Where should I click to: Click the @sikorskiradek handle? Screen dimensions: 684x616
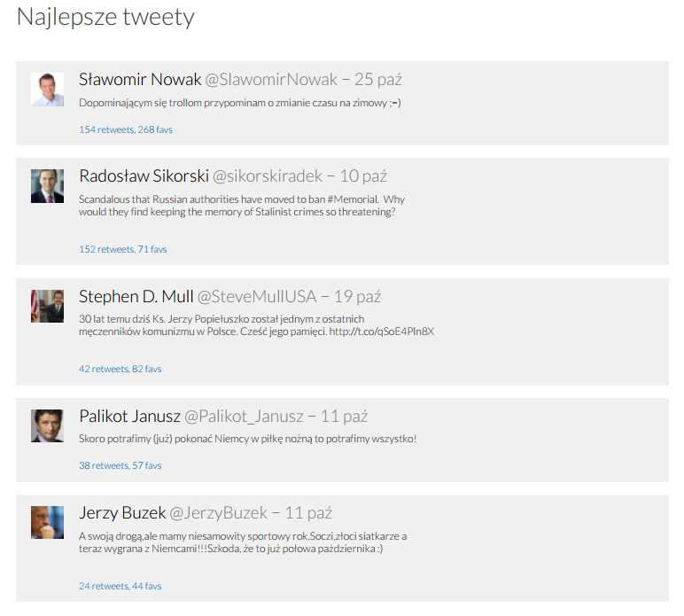[267, 176]
